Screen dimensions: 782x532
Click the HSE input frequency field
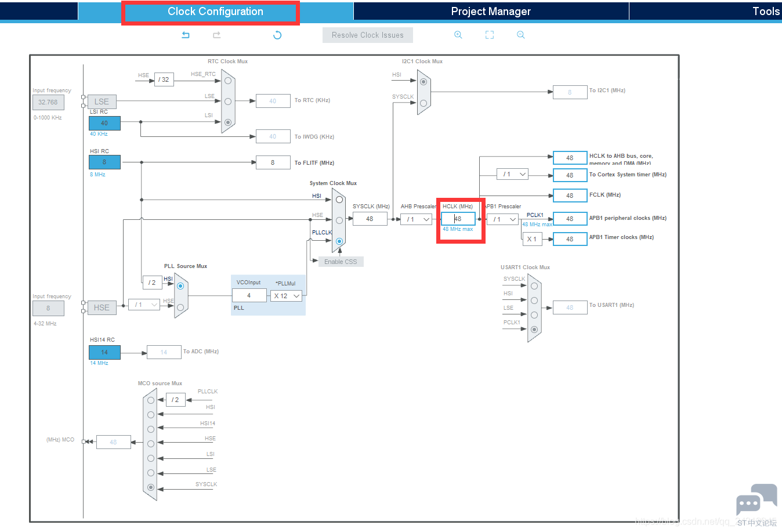click(48, 308)
